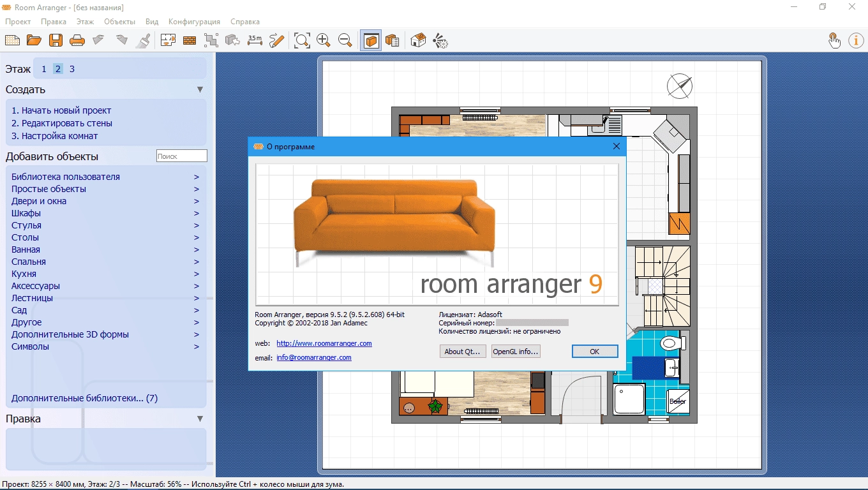Click the Save floppy disk icon

click(x=56, y=40)
